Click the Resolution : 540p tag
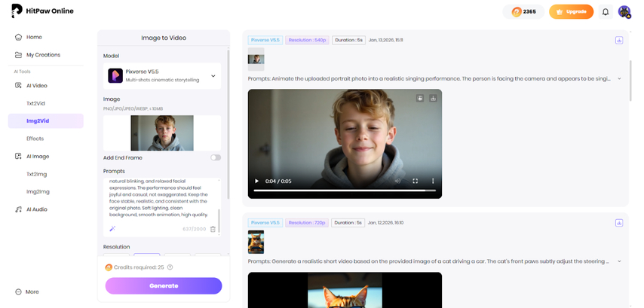644x308 pixels. click(x=307, y=40)
